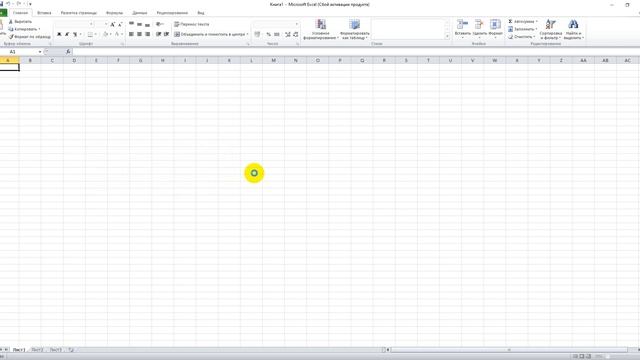Open Sort & Filter (Сортировка и фильтр)

[x=551, y=29]
